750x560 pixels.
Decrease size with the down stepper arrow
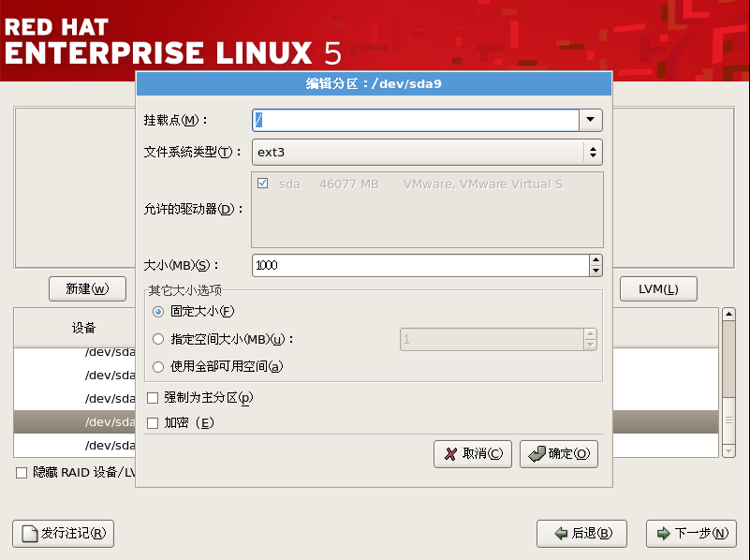coord(596,271)
